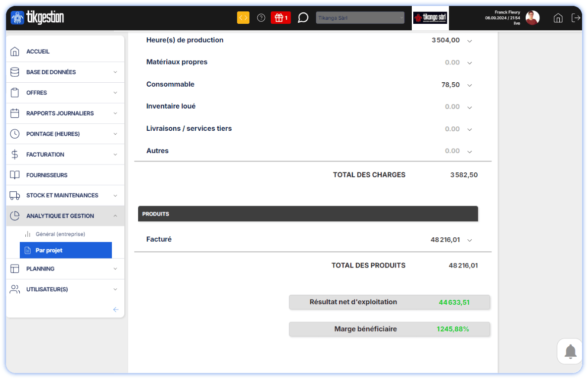
Task: Click the tikgestion logo
Action: [x=37, y=18]
